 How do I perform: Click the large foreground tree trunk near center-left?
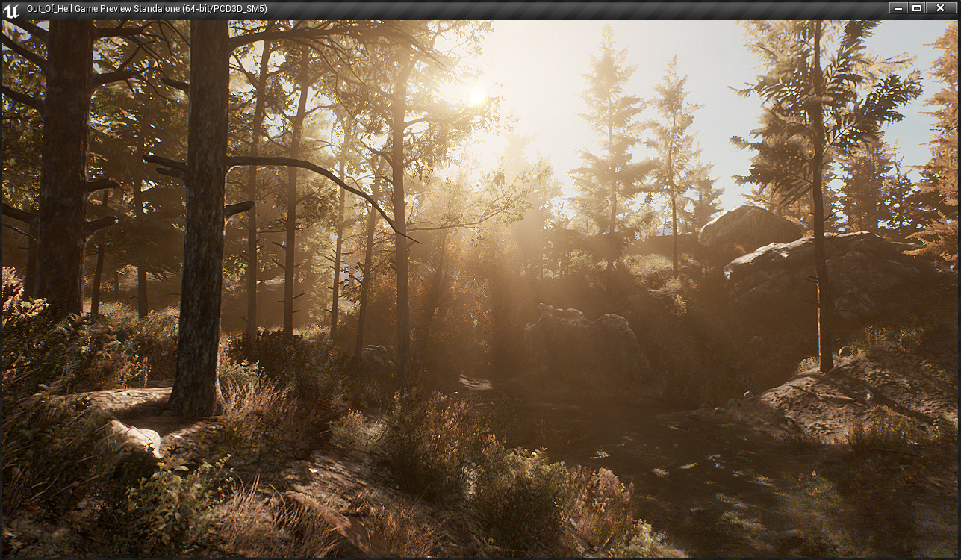202,224
